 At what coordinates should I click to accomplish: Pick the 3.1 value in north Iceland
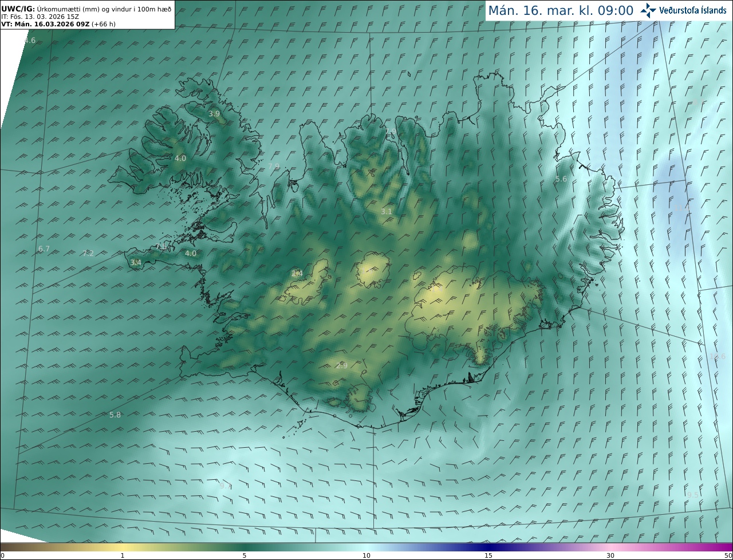pos(387,212)
